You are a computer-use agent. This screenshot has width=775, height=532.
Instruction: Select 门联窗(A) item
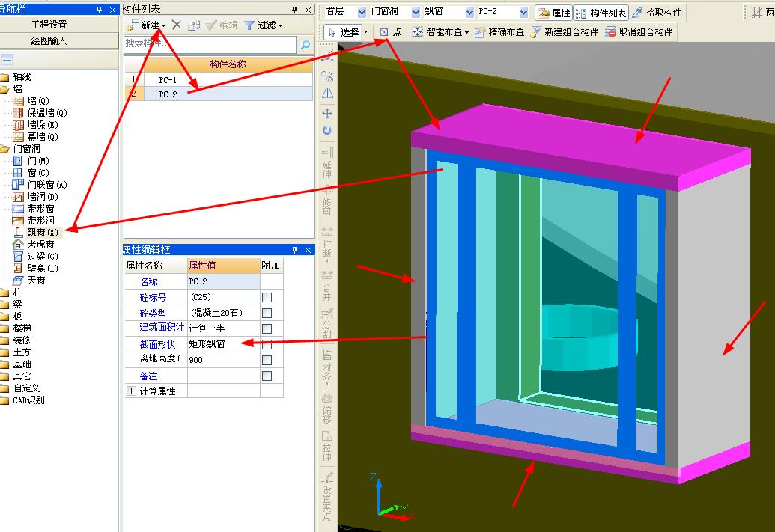[40, 185]
